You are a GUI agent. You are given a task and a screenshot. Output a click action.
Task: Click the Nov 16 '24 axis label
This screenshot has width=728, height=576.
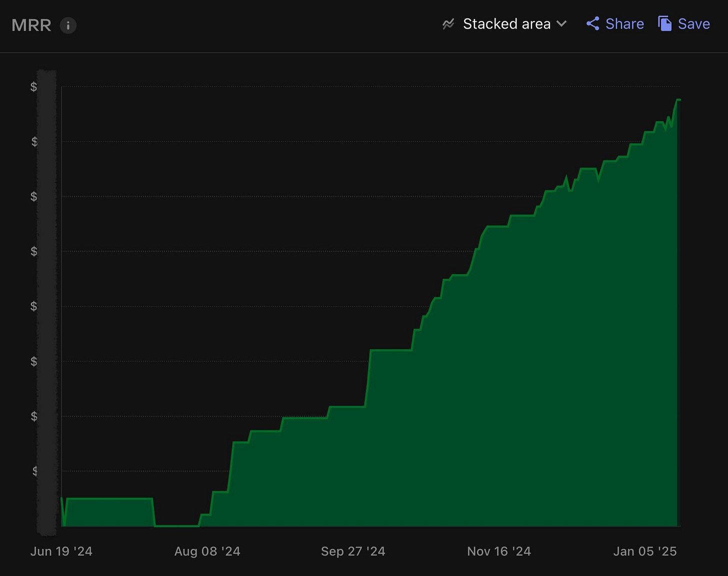point(498,551)
